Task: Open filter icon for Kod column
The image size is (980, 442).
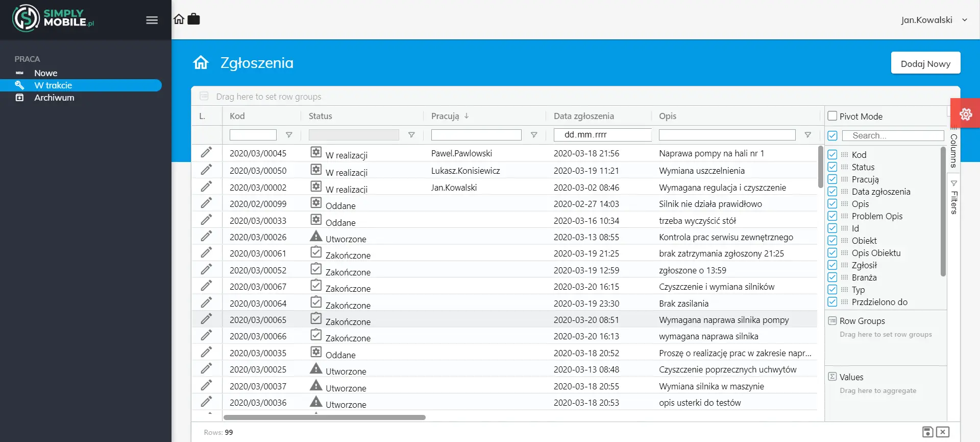Action: (289, 135)
